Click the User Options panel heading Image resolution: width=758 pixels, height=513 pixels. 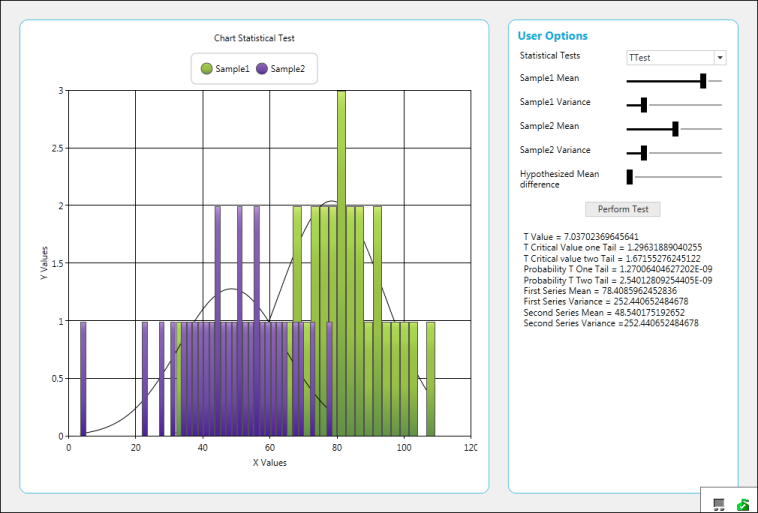(x=552, y=36)
